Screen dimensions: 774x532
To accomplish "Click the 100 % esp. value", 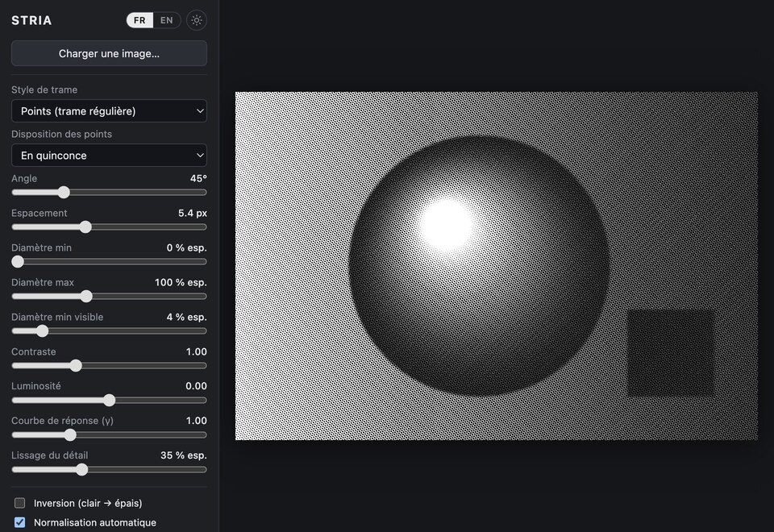I will (181, 282).
